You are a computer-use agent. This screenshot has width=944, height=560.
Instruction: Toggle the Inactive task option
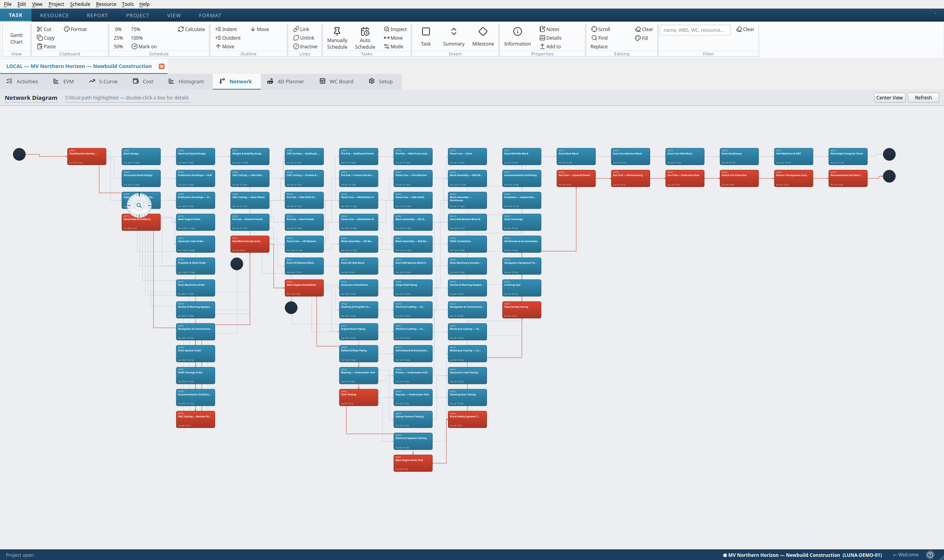305,46
